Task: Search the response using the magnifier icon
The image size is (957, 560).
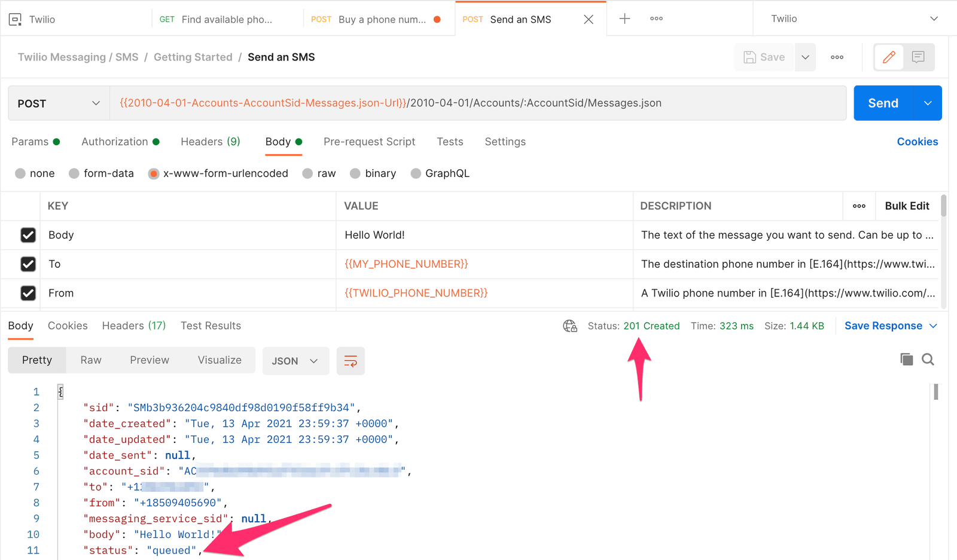Action: 928,359
